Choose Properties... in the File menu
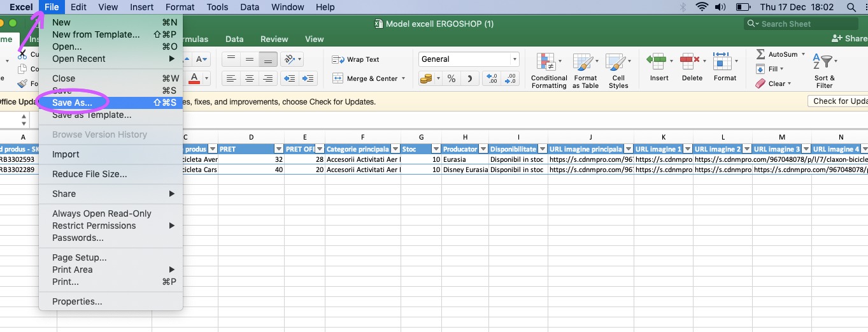 111,301
